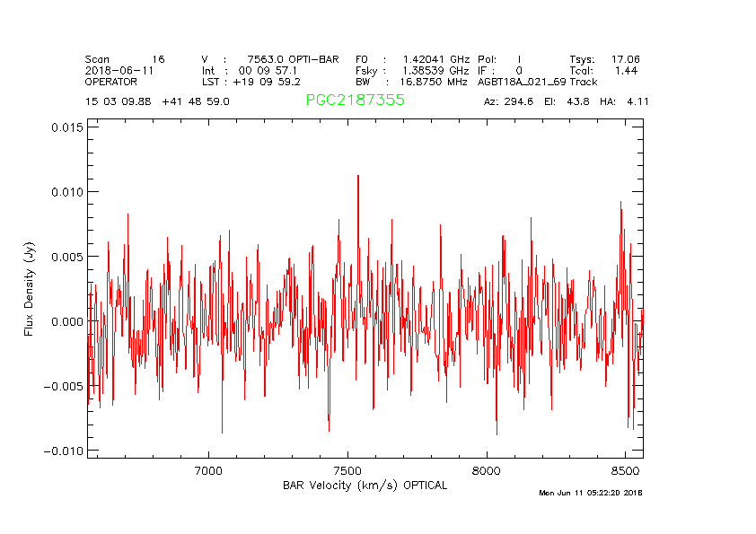The width and height of the screenshot is (756, 534).
Task: Click the 8000 tick label on x-axis
Action: 486,469
